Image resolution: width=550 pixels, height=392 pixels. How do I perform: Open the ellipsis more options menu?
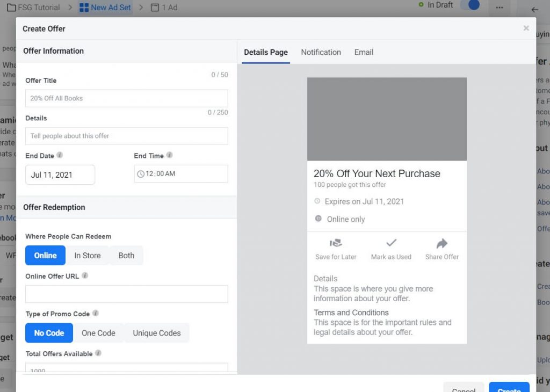click(500, 8)
